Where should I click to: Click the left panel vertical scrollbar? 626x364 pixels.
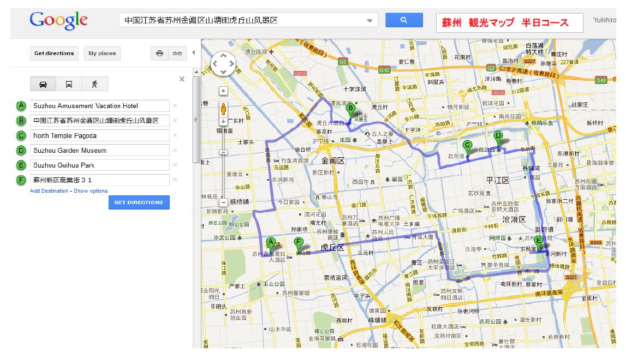196,120
